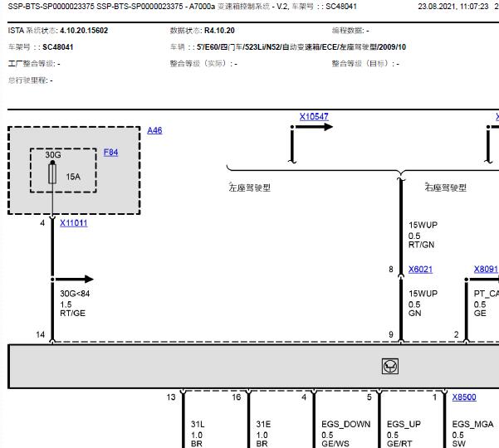
Task: Click pin 14 number at control unit
Action: tap(41, 334)
